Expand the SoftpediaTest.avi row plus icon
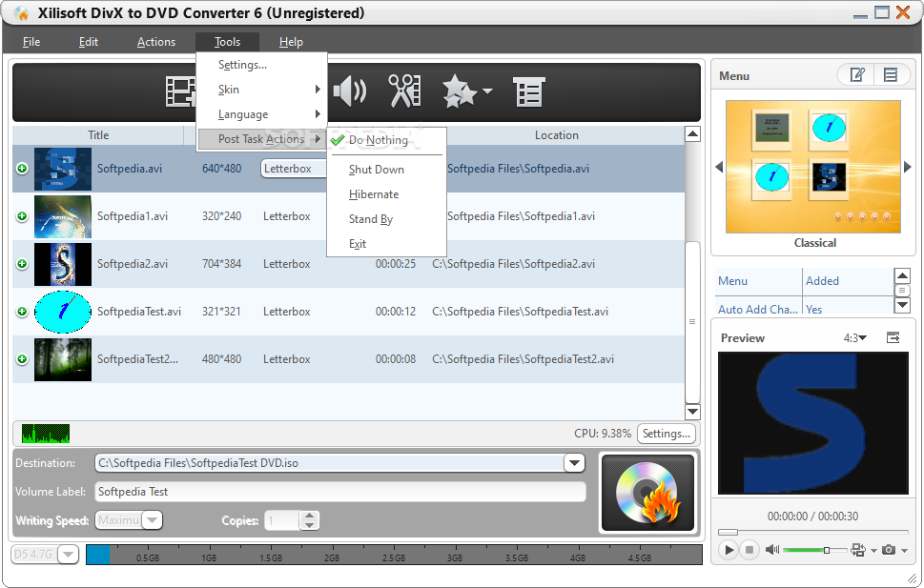The width and height of the screenshot is (924, 588). [22, 311]
